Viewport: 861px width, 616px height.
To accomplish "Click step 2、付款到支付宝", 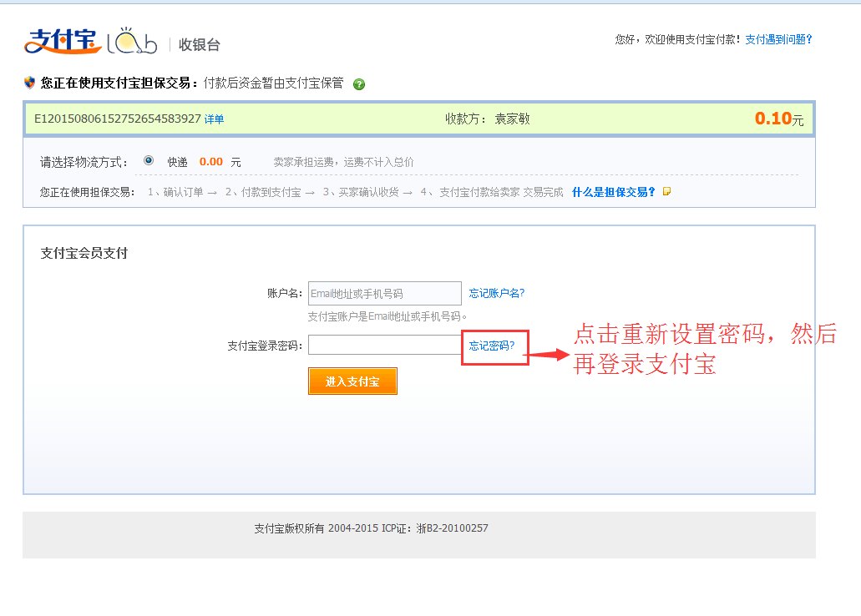I will (263, 192).
